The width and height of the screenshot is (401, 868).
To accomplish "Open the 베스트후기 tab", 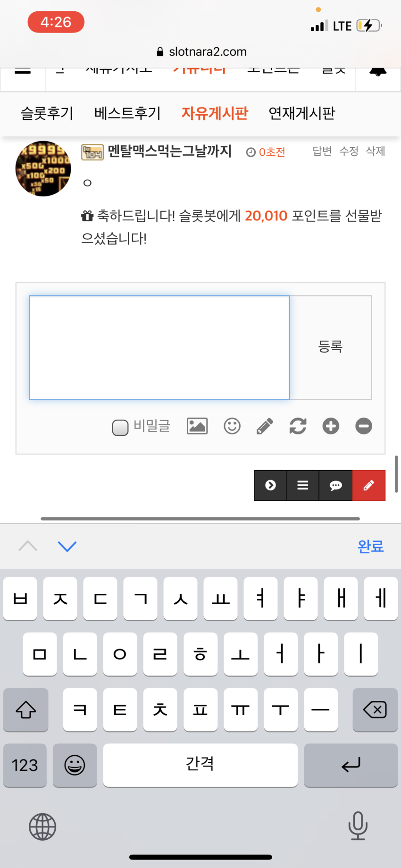I will click(127, 113).
